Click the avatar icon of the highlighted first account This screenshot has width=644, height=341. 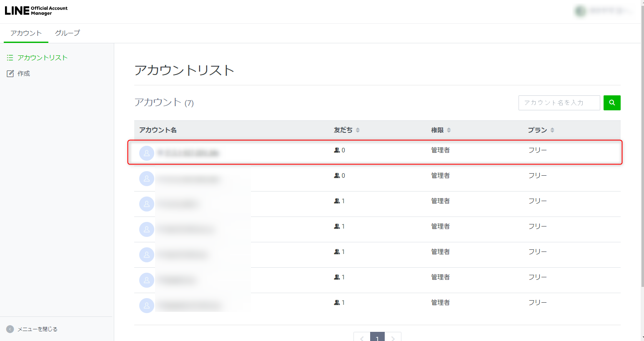[x=147, y=153]
